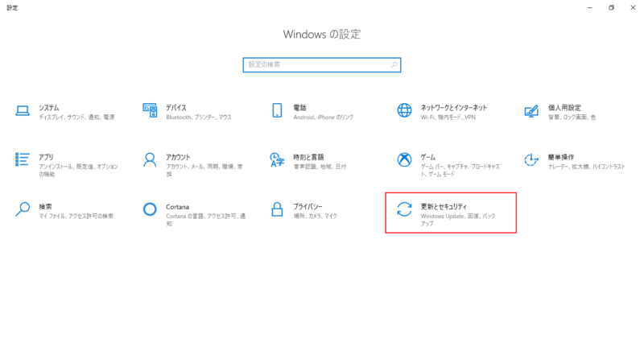Close the 設定 window
Screen dimensions: 644x343
pos(633,8)
